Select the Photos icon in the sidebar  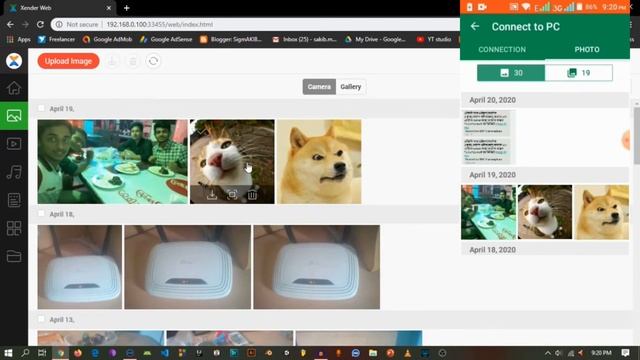point(14,116)
